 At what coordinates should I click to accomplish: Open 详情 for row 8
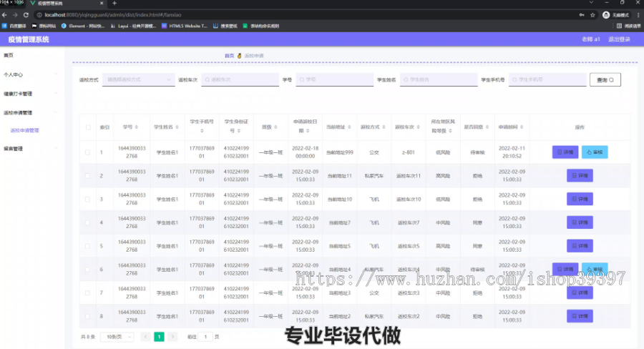point(580,316)
